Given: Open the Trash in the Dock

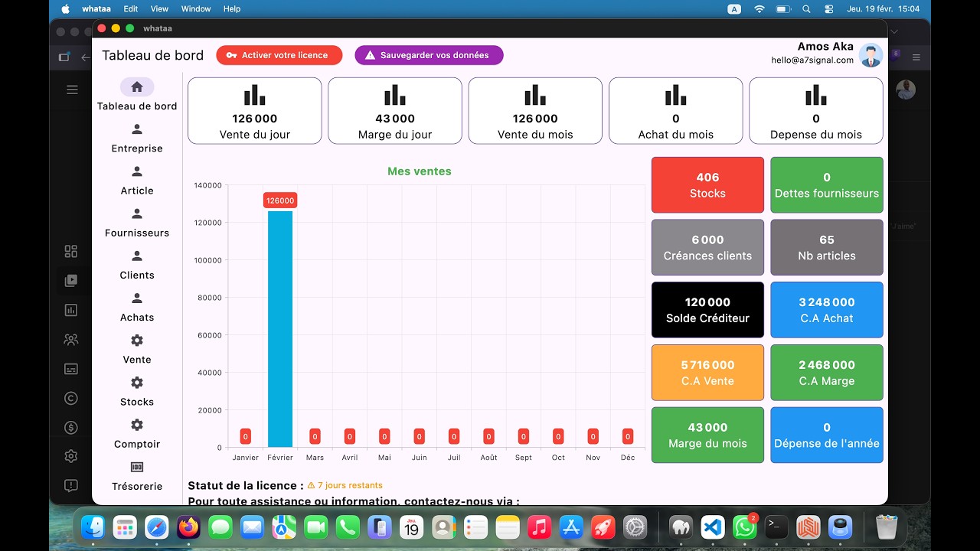Looking at the screenshot, I should (x=886, y=527).
